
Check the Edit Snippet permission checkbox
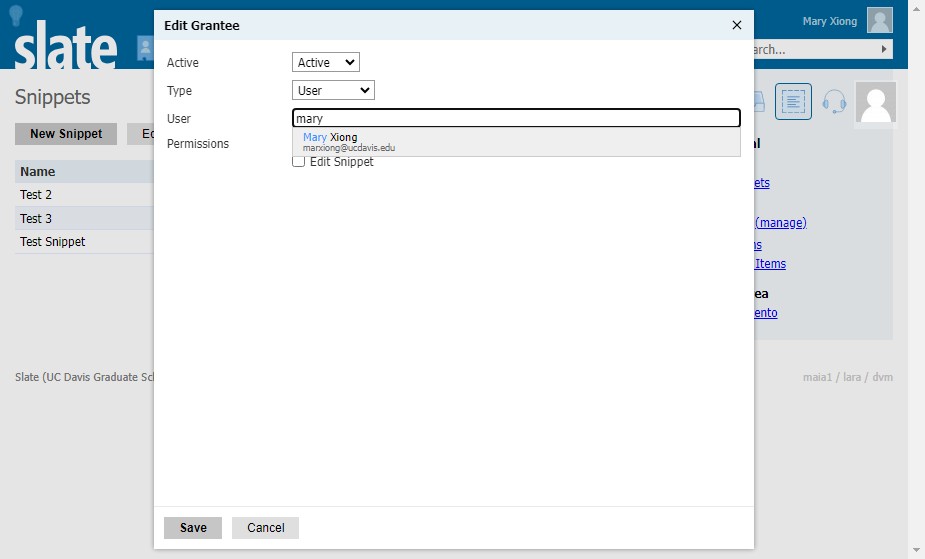(299, 162)
